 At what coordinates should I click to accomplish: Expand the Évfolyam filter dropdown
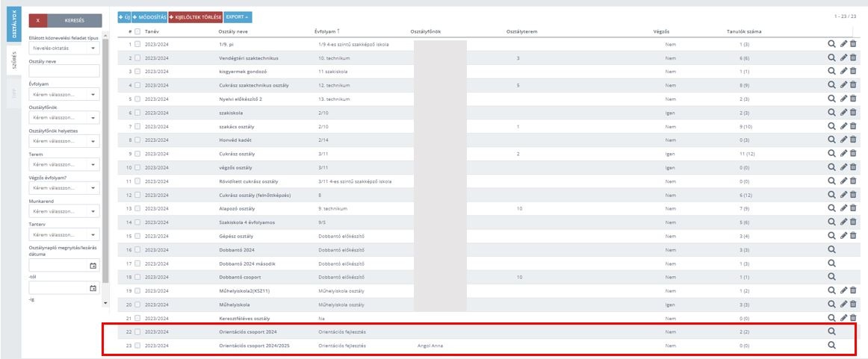pos(64,95)
